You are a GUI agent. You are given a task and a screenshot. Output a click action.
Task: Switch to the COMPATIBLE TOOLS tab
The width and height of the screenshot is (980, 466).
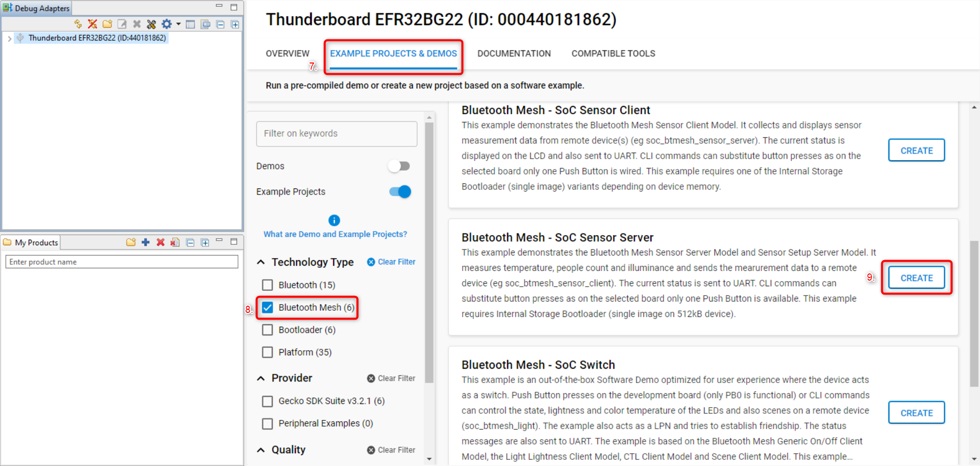pyautogui.click(x=614, y=53)
